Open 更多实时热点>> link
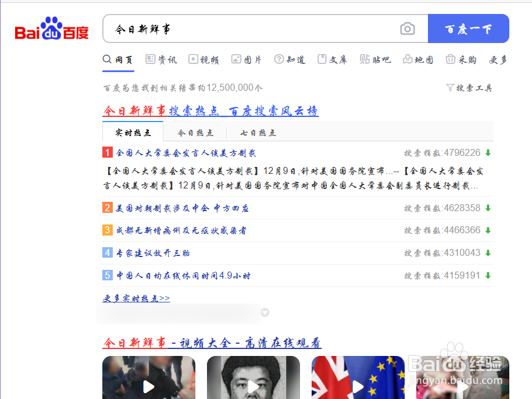The width and height of the screenshot is (532, 399). pos(136,298)
